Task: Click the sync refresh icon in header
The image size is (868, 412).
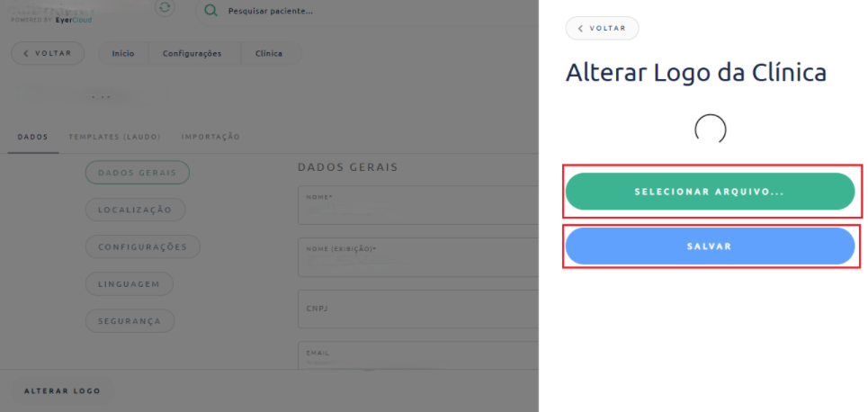Action: click(165, 7)
